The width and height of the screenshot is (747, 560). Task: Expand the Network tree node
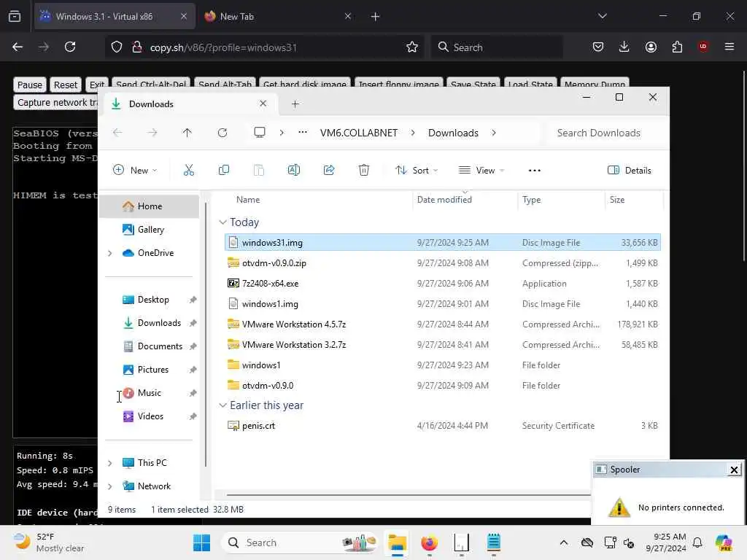(x=110, y=486)
